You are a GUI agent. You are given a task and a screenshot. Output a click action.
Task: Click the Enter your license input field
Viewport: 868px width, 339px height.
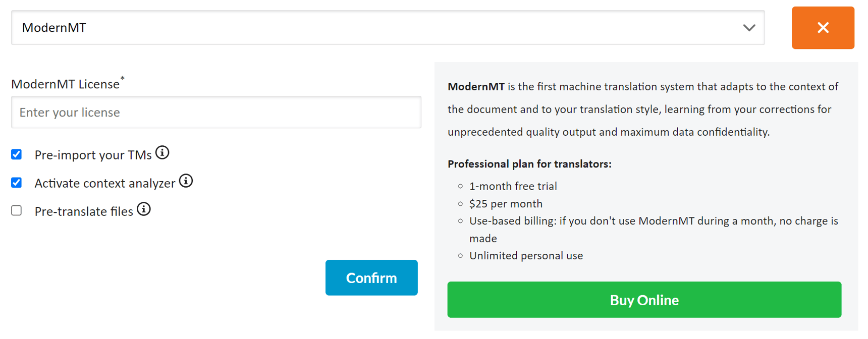(216, 112)
